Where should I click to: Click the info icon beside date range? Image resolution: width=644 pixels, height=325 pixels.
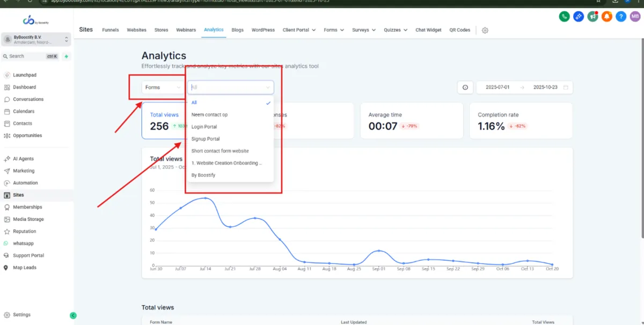[465, 87]
